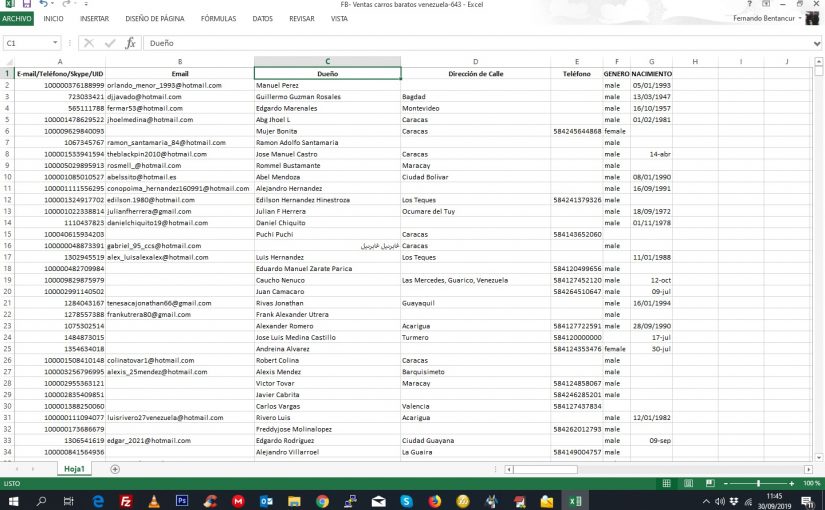Click the Confirm checkmark icon in the formula bar

(110, 43)
